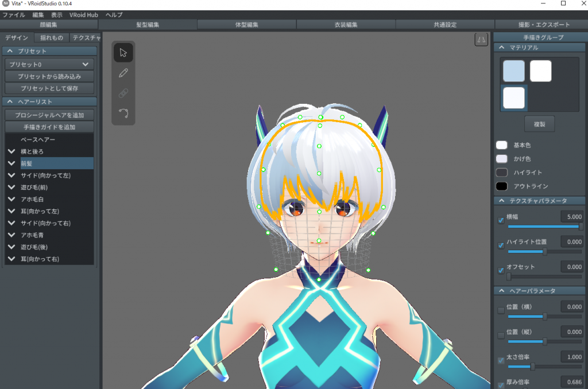Viewport: 588px width, 389px height.
Task: Click the 複製 button
Action: [x=539, y=124]
